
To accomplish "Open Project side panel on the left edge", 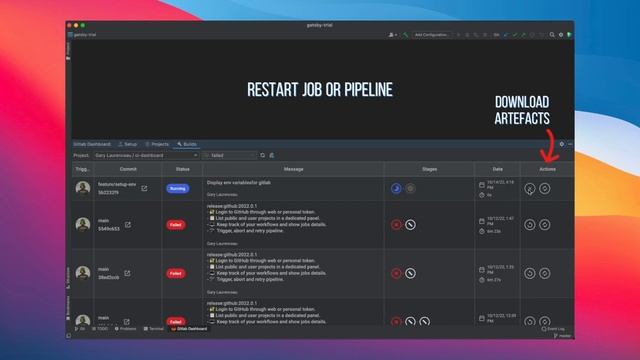I will coord(68,51).
